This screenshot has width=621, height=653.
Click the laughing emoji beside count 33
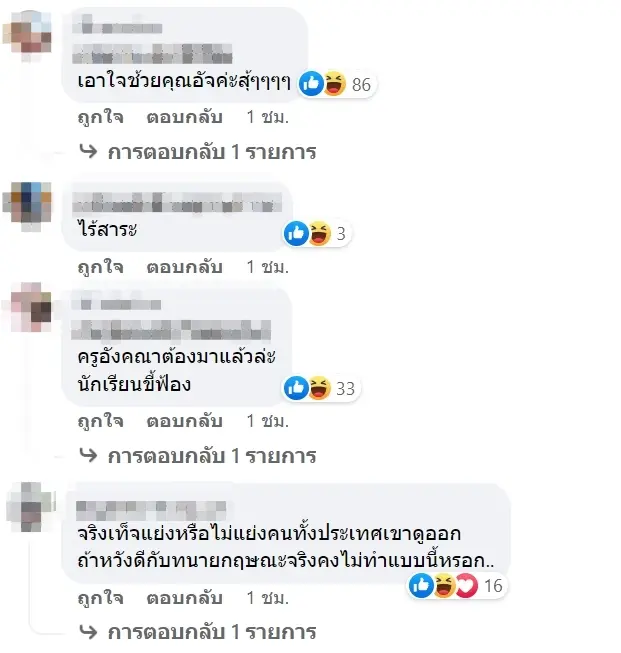point(319,388)
